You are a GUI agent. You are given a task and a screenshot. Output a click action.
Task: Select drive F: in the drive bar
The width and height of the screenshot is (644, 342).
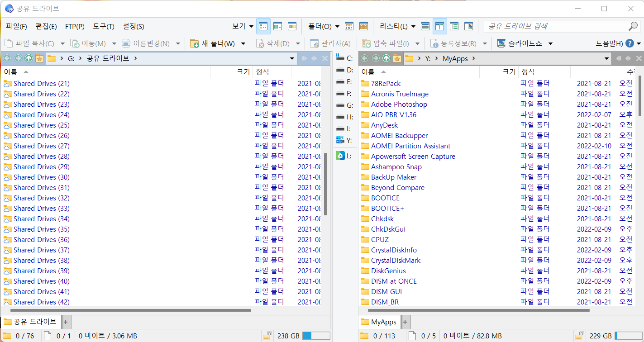344,94
